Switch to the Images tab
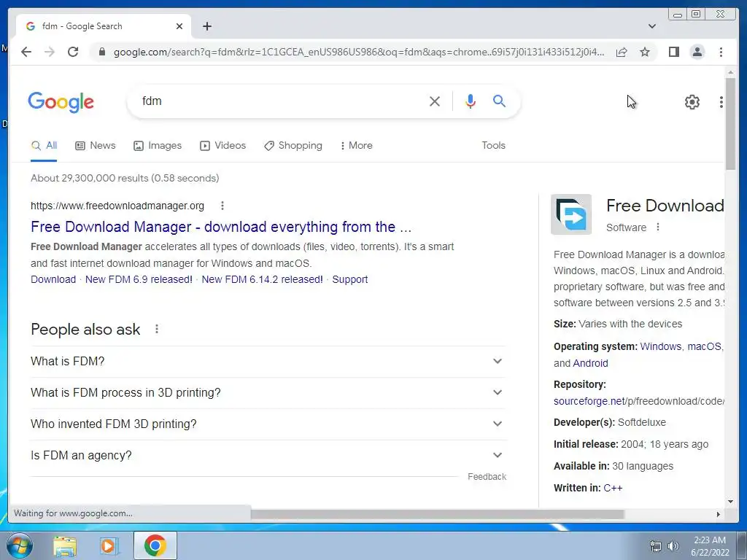Image resolution: width=747 pixels, height=560 pixels. pos(158,146)
